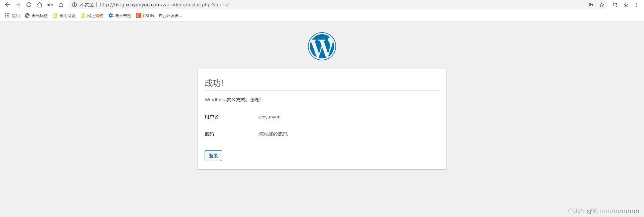The image size is (644, 217).
Task: Open the 常用网址 bookmark folder
Action: 64,15
